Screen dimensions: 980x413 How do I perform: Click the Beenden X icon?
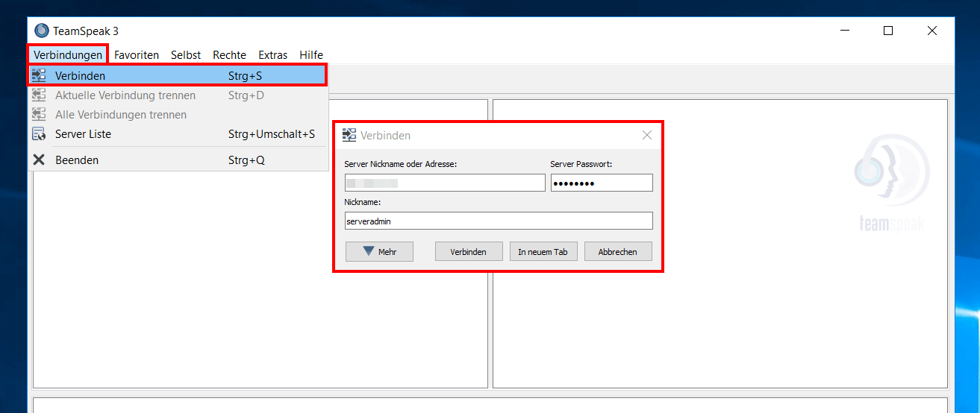[39, 160]
